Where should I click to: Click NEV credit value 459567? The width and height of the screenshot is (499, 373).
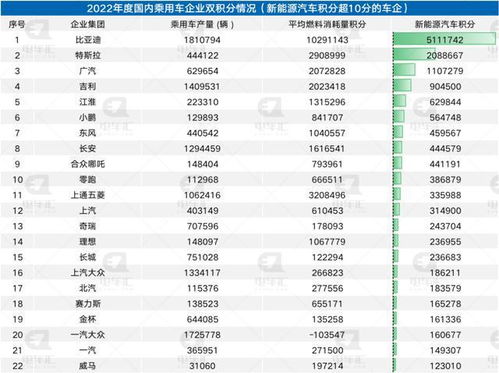point(445,133)
